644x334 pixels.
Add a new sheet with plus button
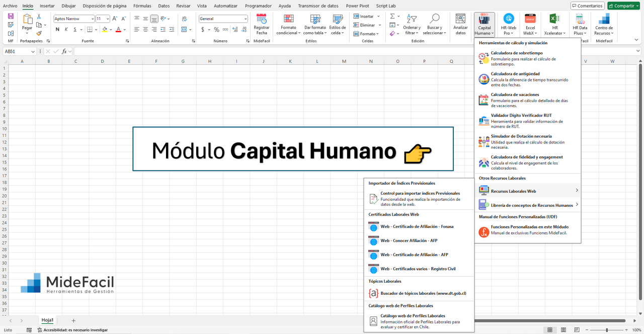(73, 320)
